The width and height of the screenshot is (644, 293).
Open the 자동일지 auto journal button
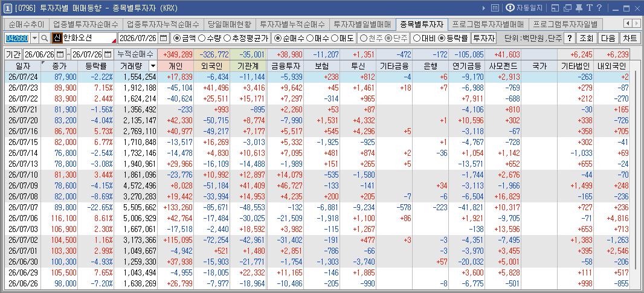coord(524,8)
